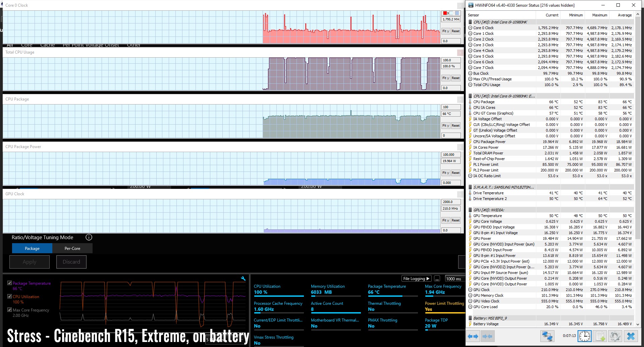
Task: Reset the elapsed time clock icon
Action: 585,336
